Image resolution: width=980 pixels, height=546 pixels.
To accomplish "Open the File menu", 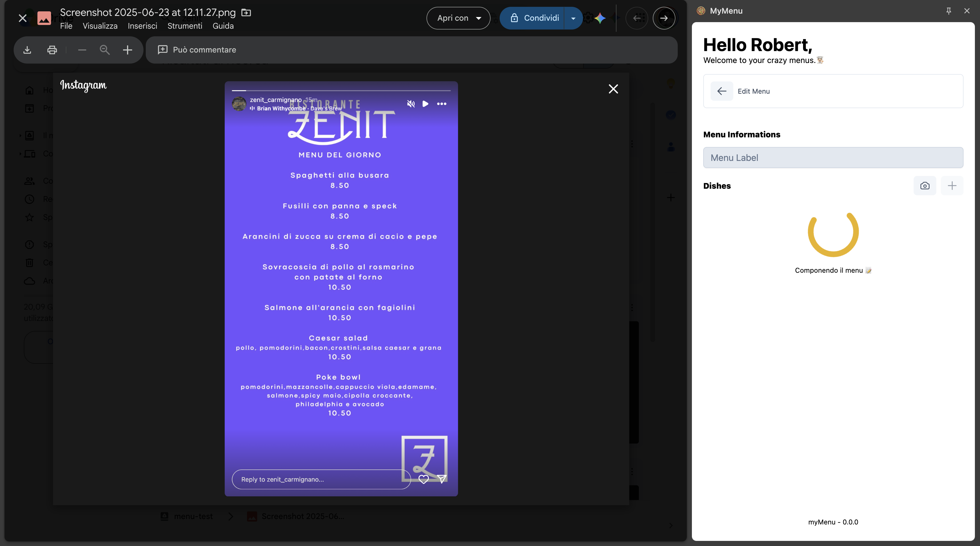I will coord(66,26).
